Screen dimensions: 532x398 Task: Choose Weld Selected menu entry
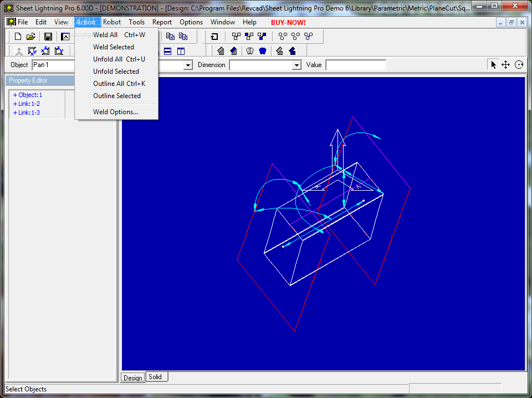click(x=116, y=47)
